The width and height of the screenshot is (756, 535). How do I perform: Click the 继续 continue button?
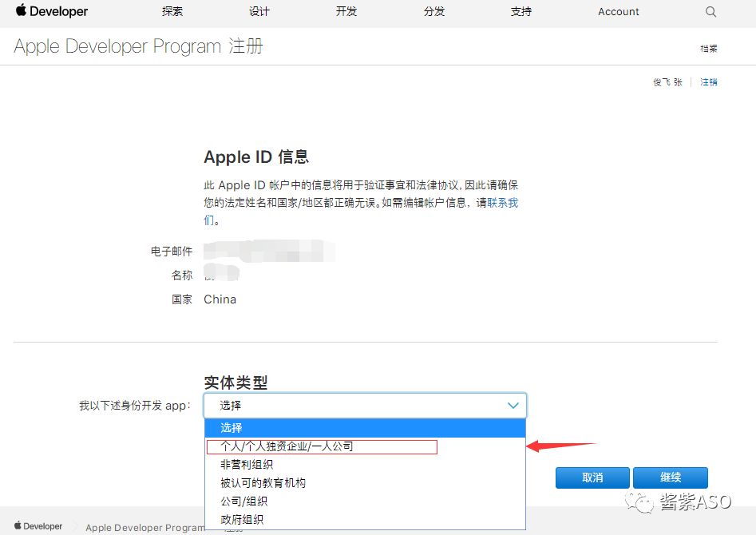point(671,478)
